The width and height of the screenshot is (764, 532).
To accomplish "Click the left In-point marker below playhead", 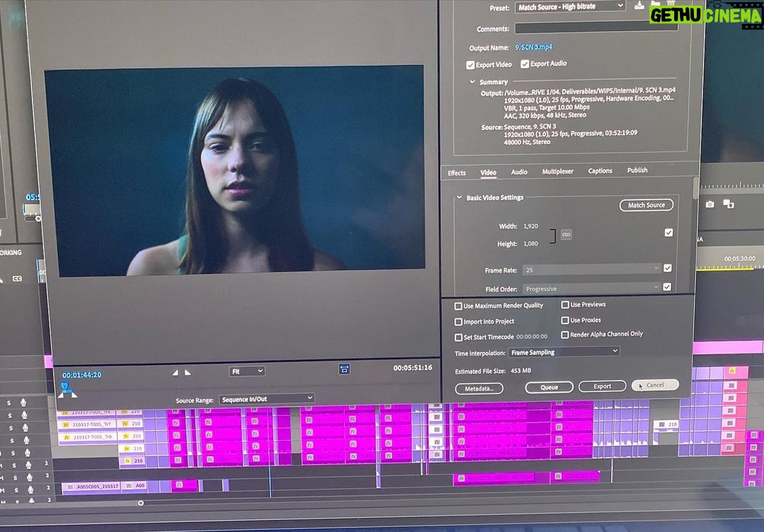I will (62, 394).
